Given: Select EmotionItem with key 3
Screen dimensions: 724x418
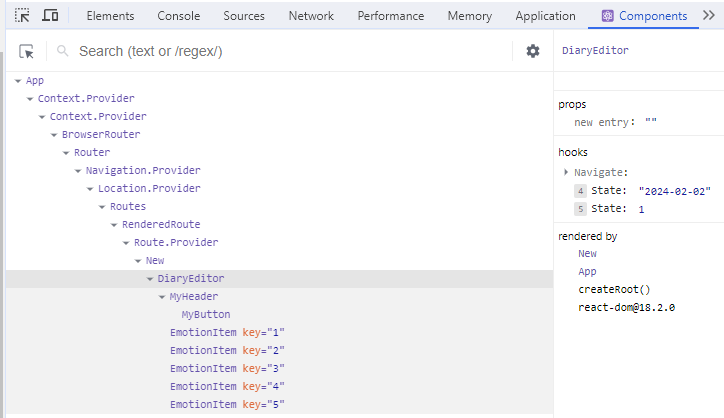Looking at the screenshot, I should coord(227,368).
